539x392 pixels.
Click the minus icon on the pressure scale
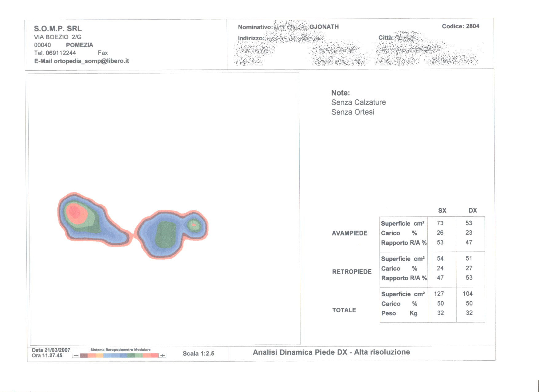point(76,356)
